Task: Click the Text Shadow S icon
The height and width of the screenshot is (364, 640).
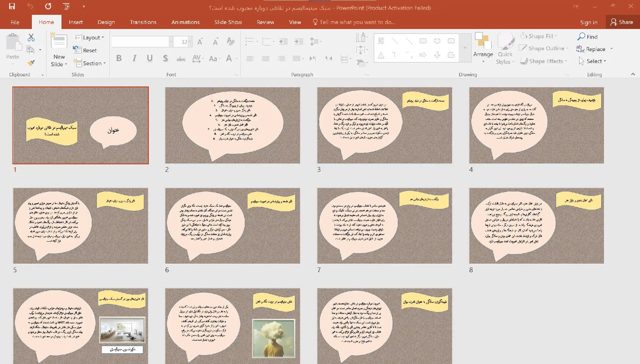Action: tap(165, 58)
